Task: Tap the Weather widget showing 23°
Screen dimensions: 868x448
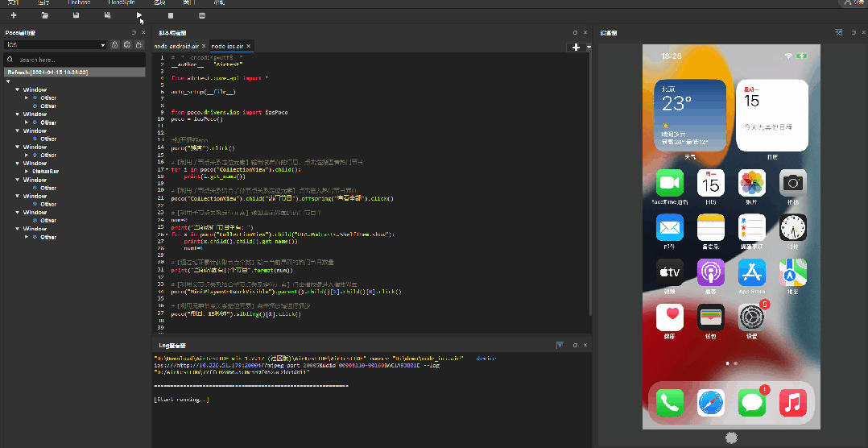Action: pos(690,115)
